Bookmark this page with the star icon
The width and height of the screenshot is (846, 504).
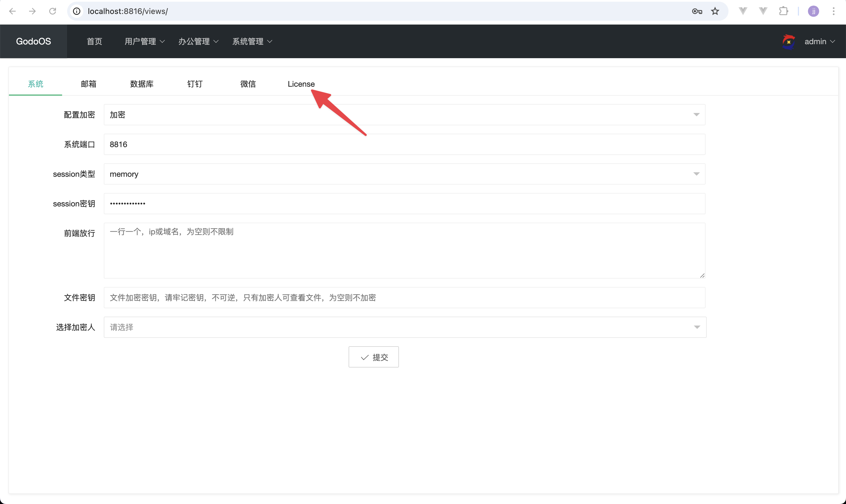click(715, 11)
